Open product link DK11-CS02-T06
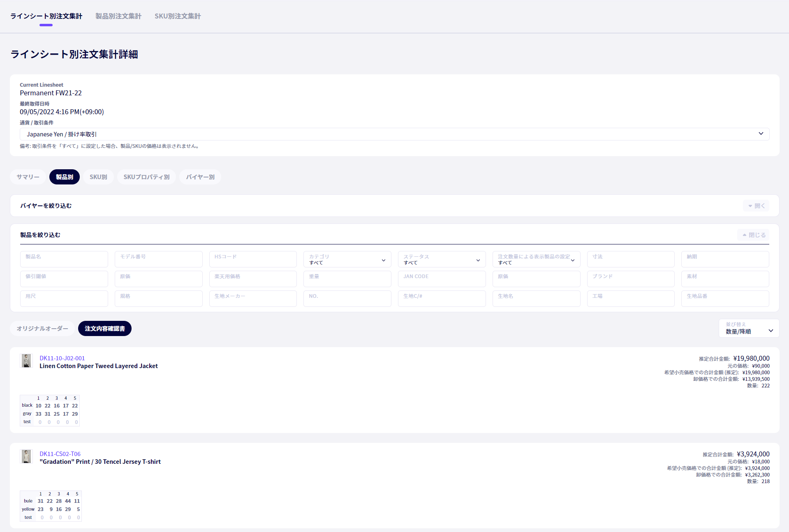This screenshot has height=532, width=789. coord(60,454)
